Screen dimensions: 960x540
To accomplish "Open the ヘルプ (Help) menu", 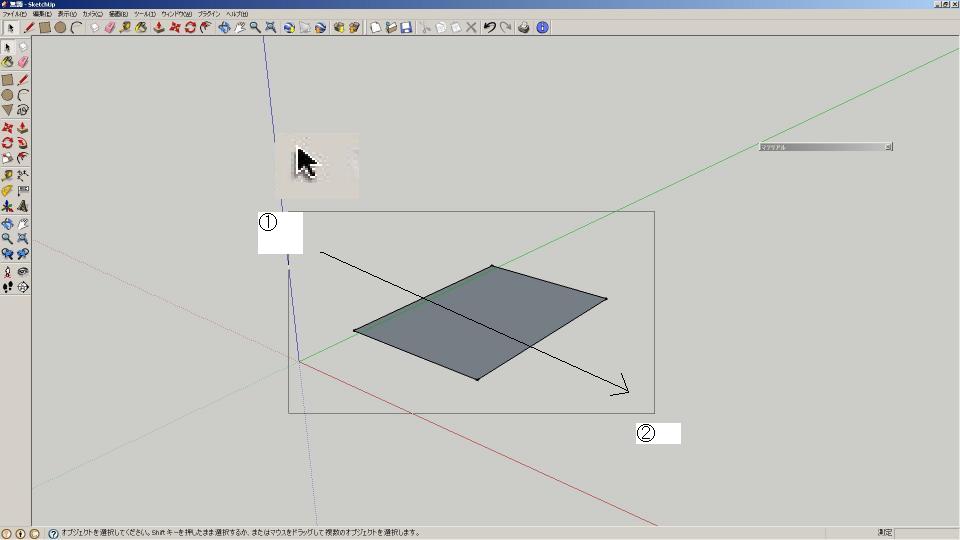I will click(237, 13).
